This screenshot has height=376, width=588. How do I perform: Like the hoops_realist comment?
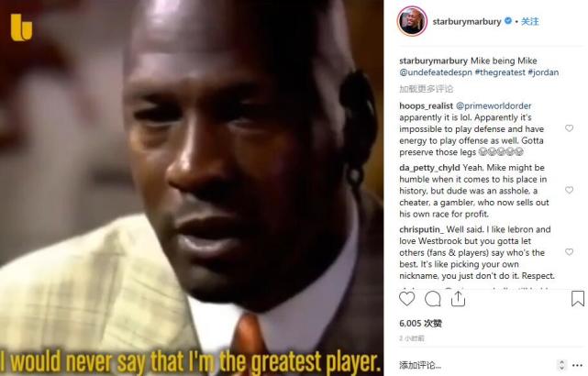(x=569, y=128)
